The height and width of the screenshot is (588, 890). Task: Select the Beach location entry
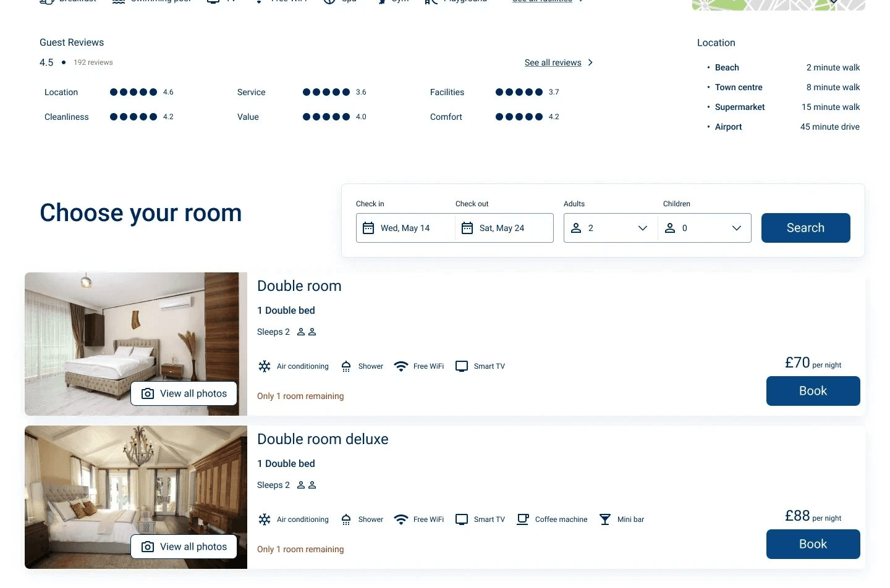click(784, 67)
